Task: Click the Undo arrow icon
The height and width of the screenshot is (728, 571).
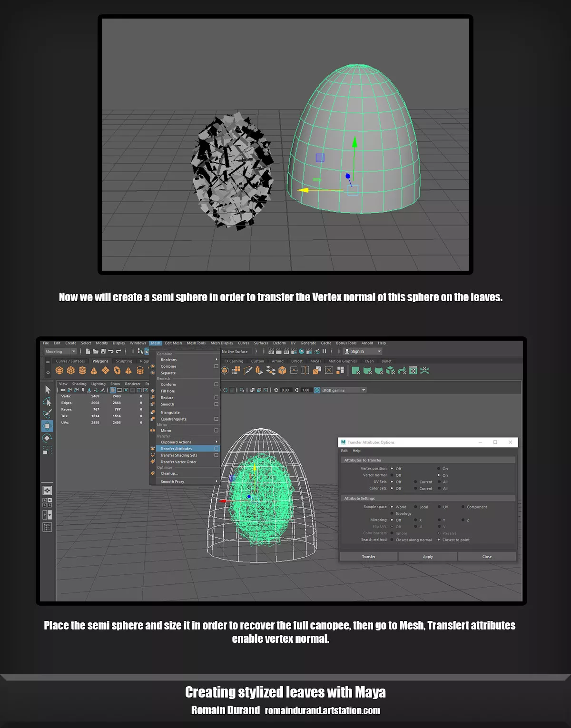Action: coord(110,352)
